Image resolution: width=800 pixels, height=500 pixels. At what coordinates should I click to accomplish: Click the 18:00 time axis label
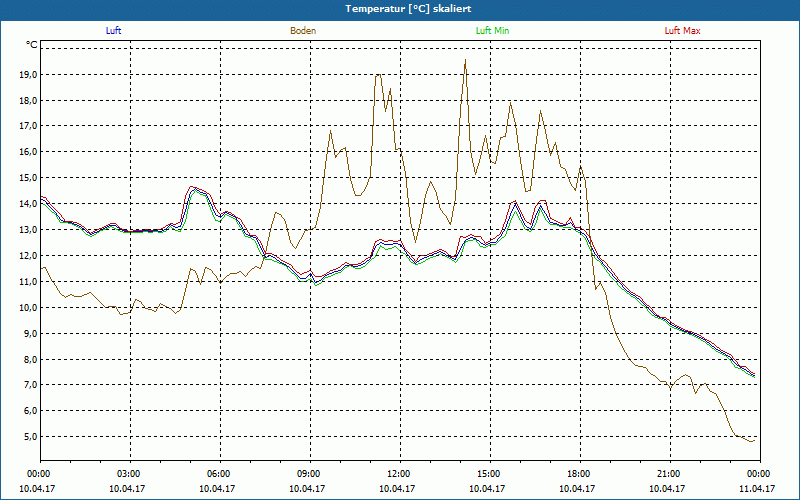pyautogui.click(x=580, y=474)
